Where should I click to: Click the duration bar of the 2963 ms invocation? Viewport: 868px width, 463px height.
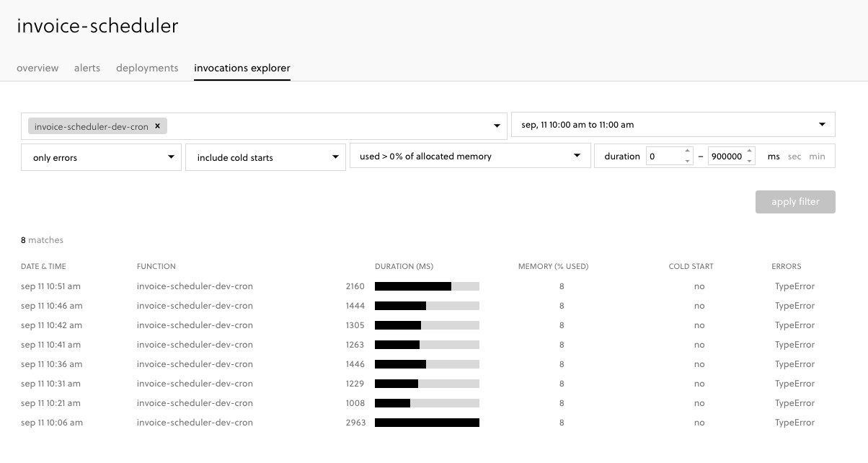427,423
